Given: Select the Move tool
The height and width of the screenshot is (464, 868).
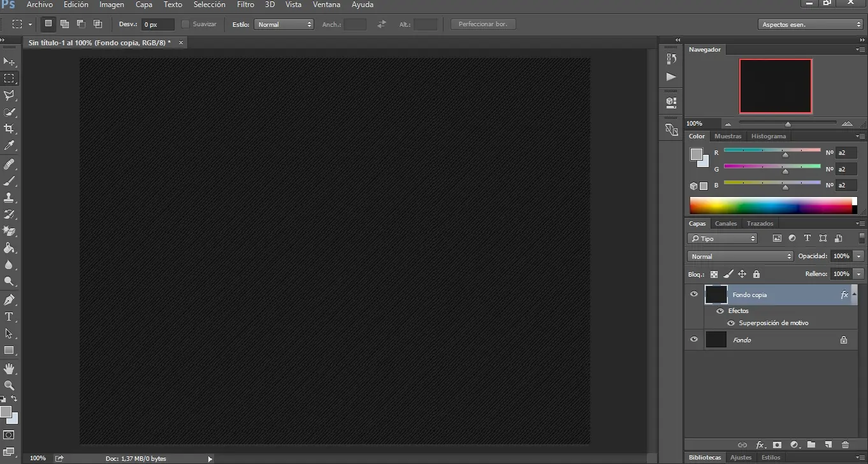Looking at the screenshot, I should click(x=9, y=62).
